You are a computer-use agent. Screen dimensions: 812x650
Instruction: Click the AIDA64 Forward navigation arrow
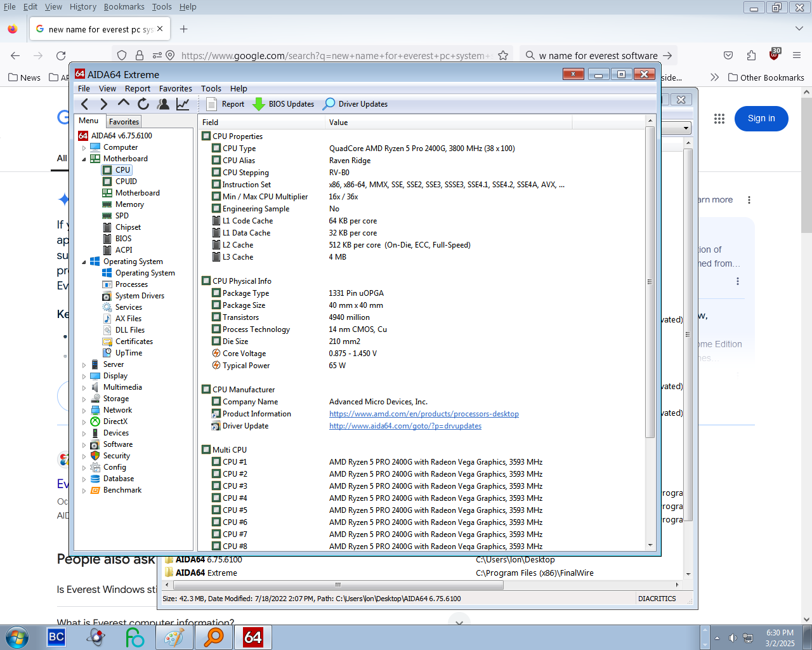(x=104, y=104)
